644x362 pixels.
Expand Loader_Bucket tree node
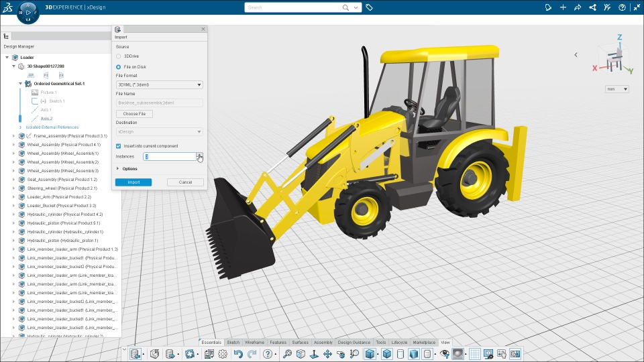point(13,206)
